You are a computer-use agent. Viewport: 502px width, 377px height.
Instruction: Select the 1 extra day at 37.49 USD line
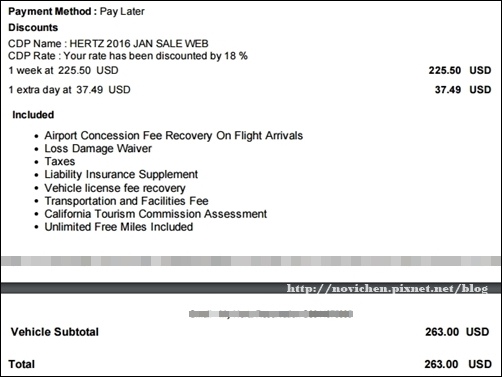[69, 90]
